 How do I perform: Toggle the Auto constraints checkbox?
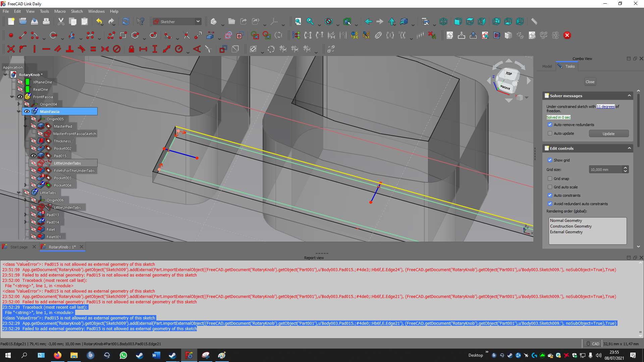[550, 195]
